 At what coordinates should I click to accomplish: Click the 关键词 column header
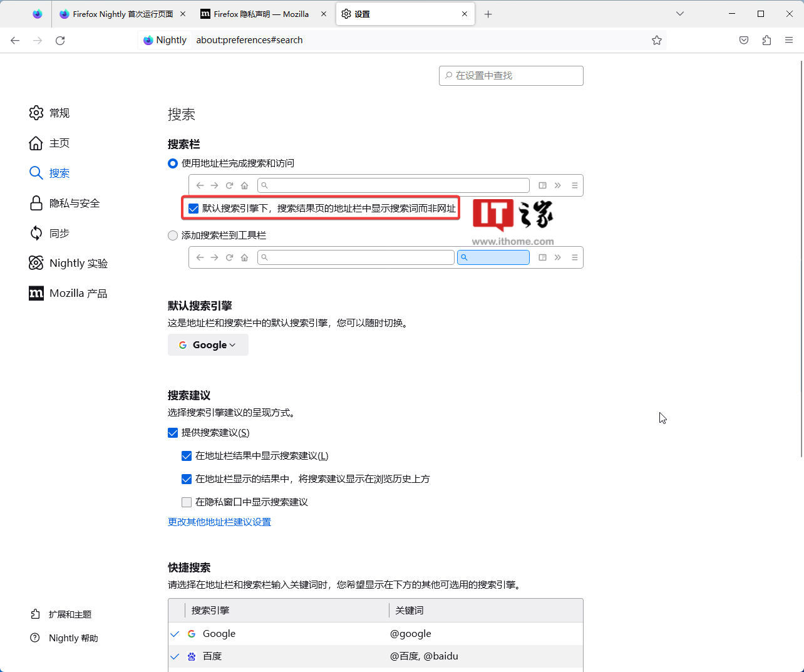click(x=486, y=611)
